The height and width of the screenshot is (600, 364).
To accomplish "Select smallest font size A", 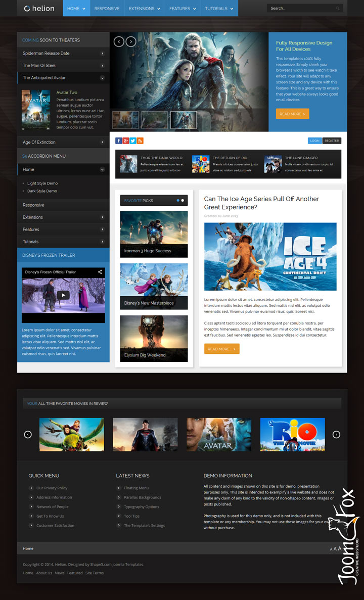I will click(x=331, y=549).
